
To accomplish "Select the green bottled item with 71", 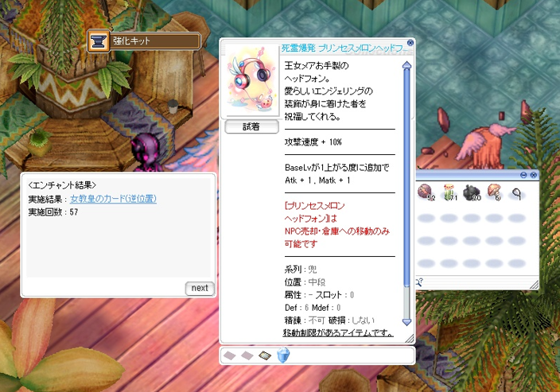I will [449, 192].
